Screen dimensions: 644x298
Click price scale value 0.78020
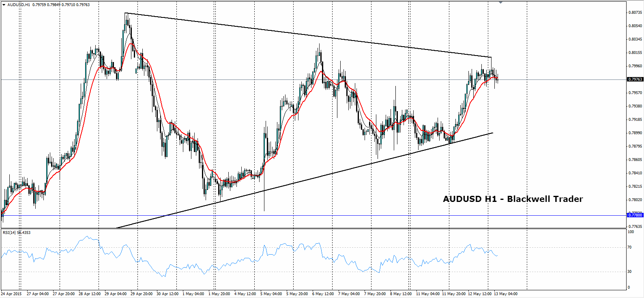click(x=635, y=200)
